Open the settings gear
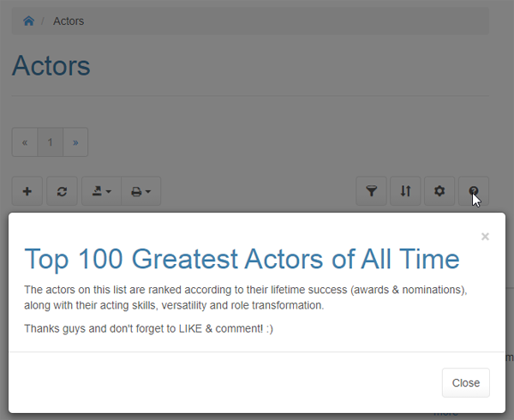This screenshot has height=420, width=514. coord(439,191)
